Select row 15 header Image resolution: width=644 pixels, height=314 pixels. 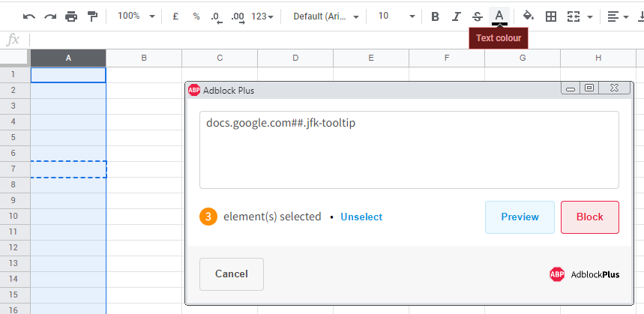(x=15, y=295)
